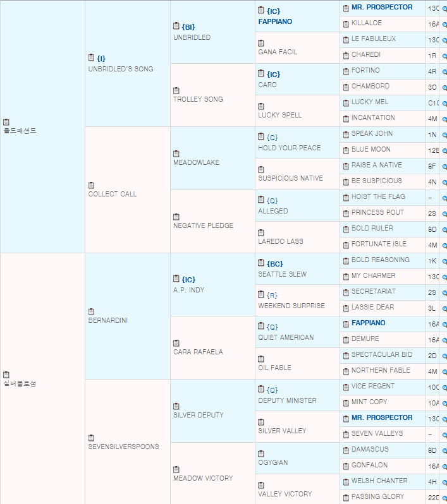The width and height of the screenshot is (447, 504).
Task: Click the clipboard icon above CARA RAFAELA
Action: click(176, 343)
